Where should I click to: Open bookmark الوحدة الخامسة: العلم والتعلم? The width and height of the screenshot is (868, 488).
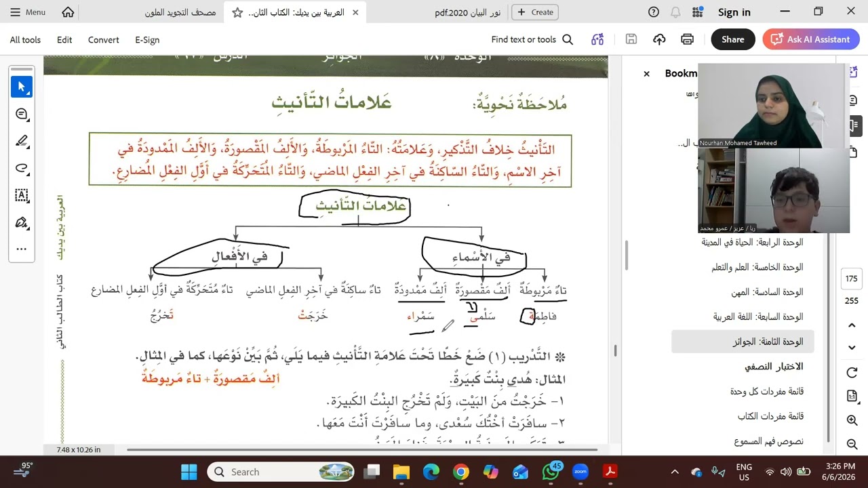(757, 267)
